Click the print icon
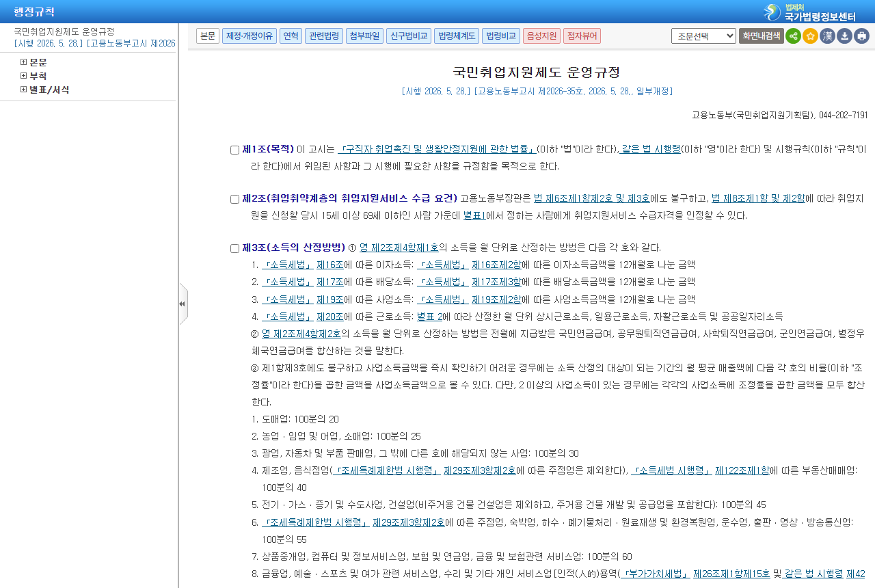The image size is (875, 588). (x=861, y=36)
